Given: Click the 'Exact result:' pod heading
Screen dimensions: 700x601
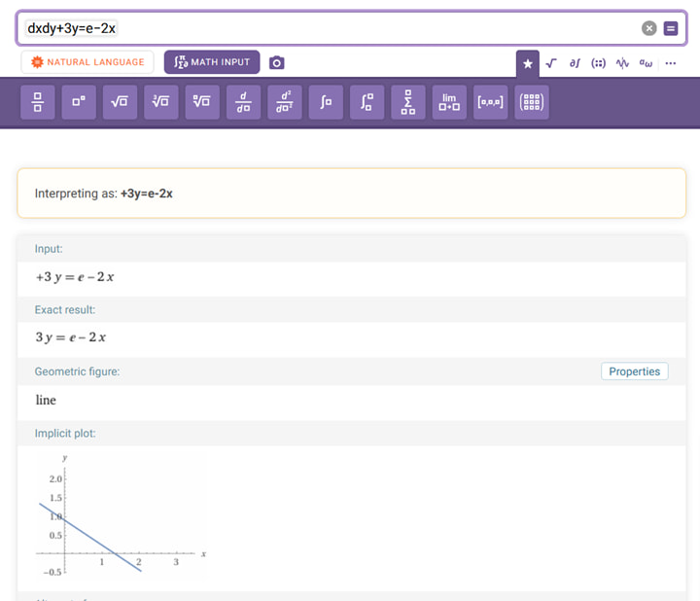Looking at the screenshot, I should click(65, 310).
